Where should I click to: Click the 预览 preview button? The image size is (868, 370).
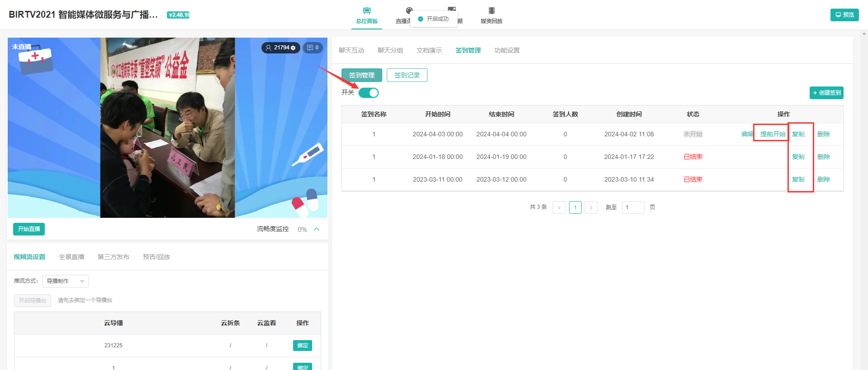(844, 15)
